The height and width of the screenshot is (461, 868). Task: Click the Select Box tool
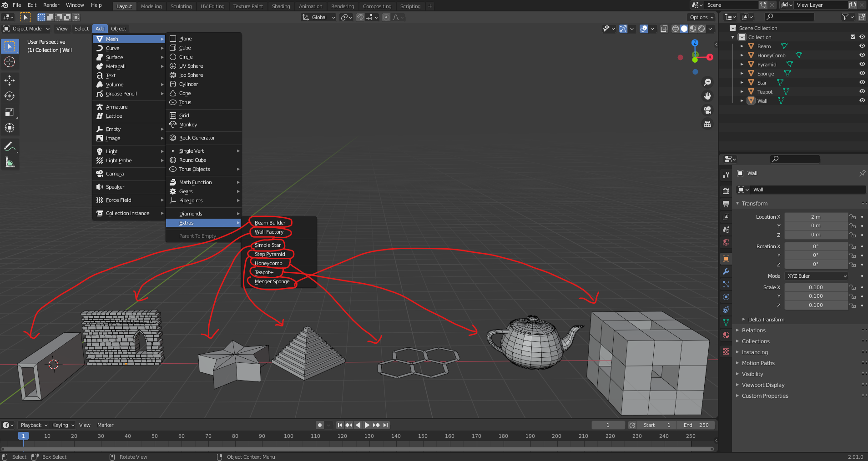(x=10, y=46)
